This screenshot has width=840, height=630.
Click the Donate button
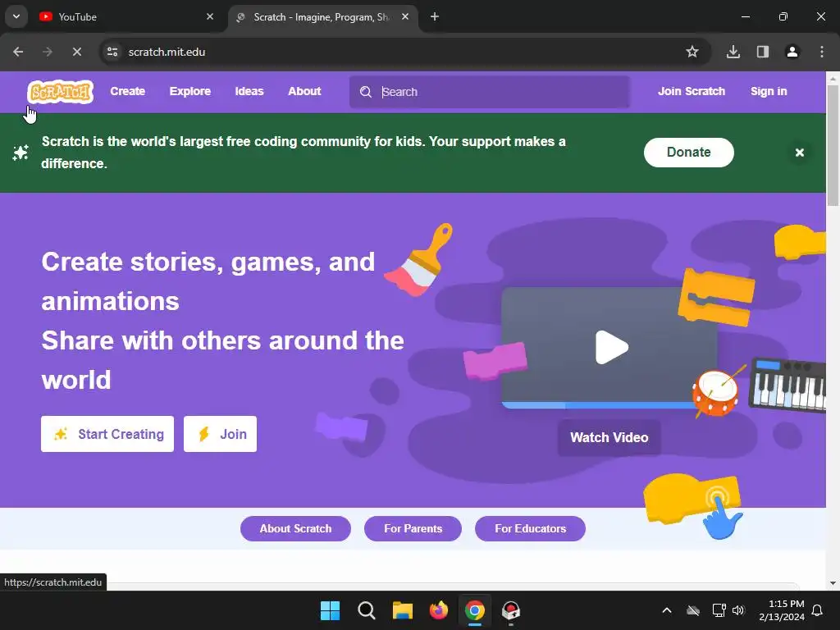pos(688,152)
